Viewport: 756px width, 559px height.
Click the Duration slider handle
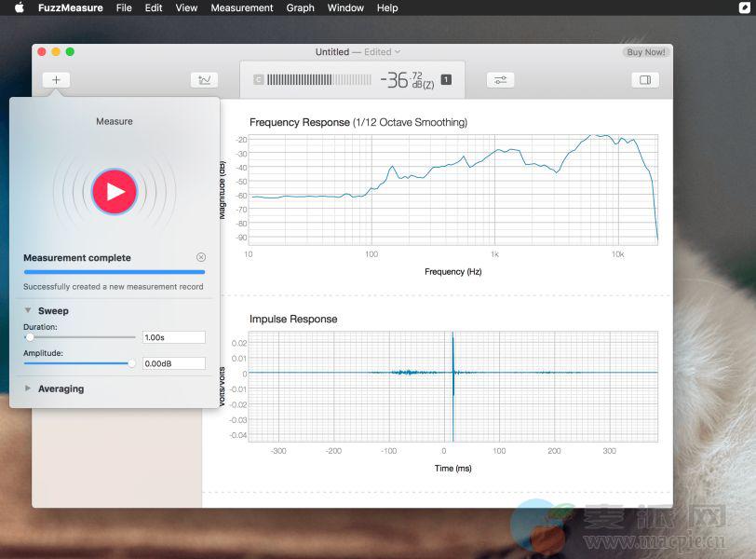click(x=30, y=337)
